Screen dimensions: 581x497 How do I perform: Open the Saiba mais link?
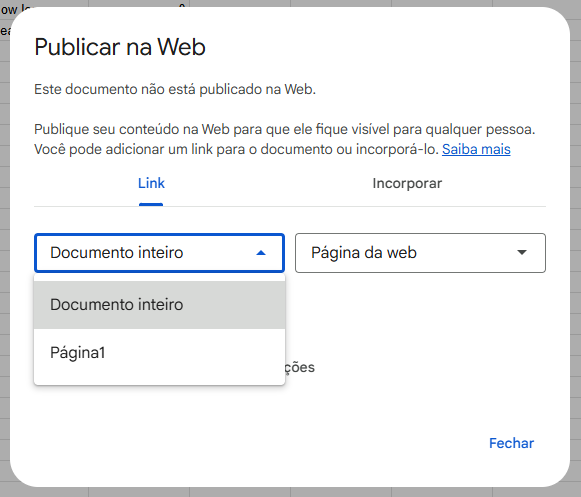pos(476,149)
